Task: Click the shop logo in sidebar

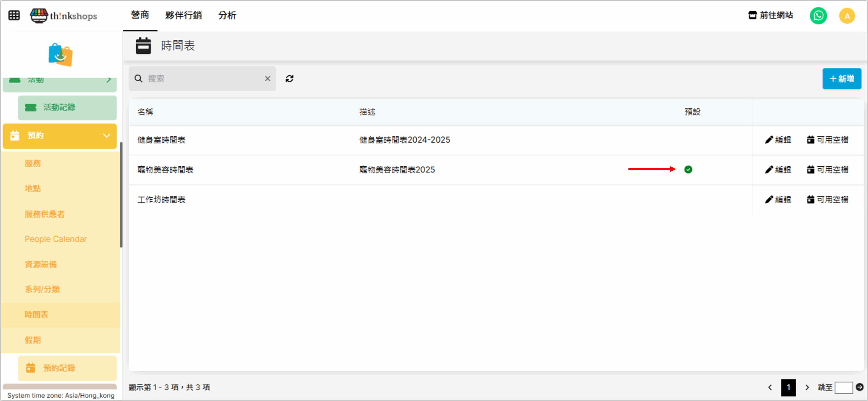Action: [60, 55]
